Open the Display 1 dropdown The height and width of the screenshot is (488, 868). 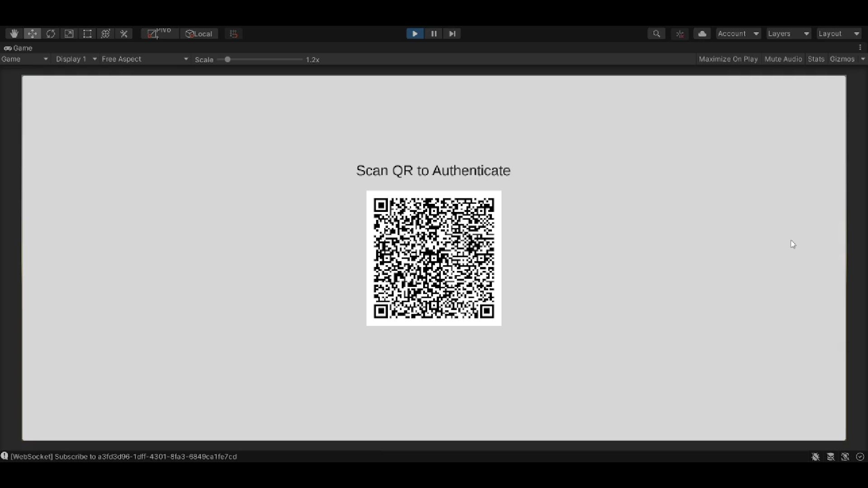click(76, 59)
